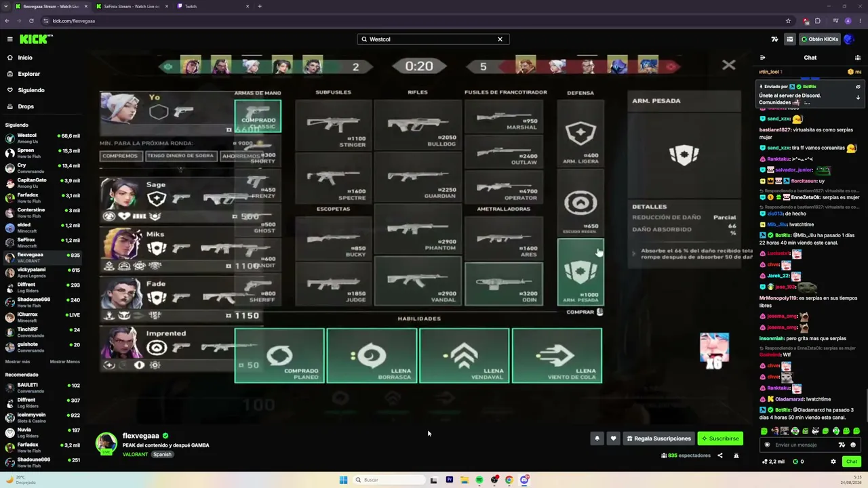Click the Viento de Cola ability tile
The width and height of the screenshot is (868, 488).
pos(557,356)
